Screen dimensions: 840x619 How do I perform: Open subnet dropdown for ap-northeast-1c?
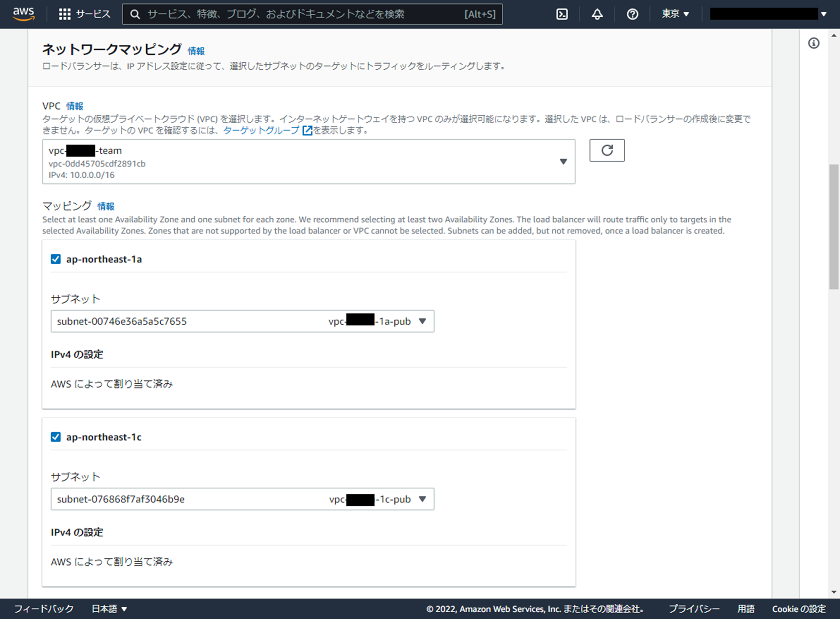click(242, 499)
